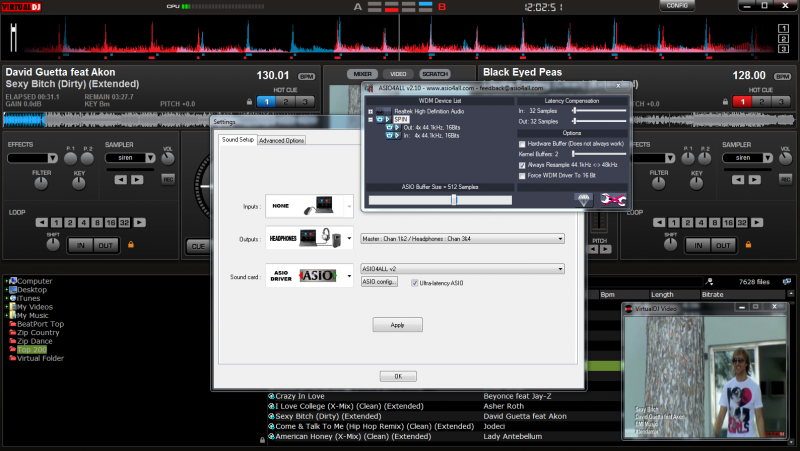
Task: Click right deck BPM button
Action: coord(782,77)
